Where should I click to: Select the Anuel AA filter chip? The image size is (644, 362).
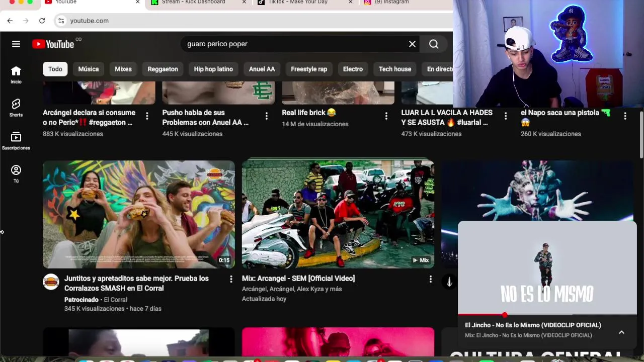[262, 69]
